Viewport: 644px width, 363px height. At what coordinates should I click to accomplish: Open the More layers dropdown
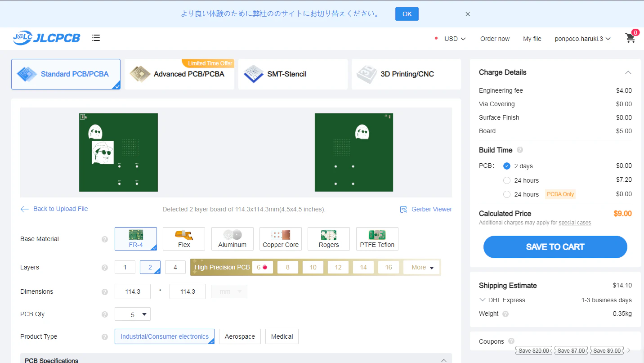(422, 267)
